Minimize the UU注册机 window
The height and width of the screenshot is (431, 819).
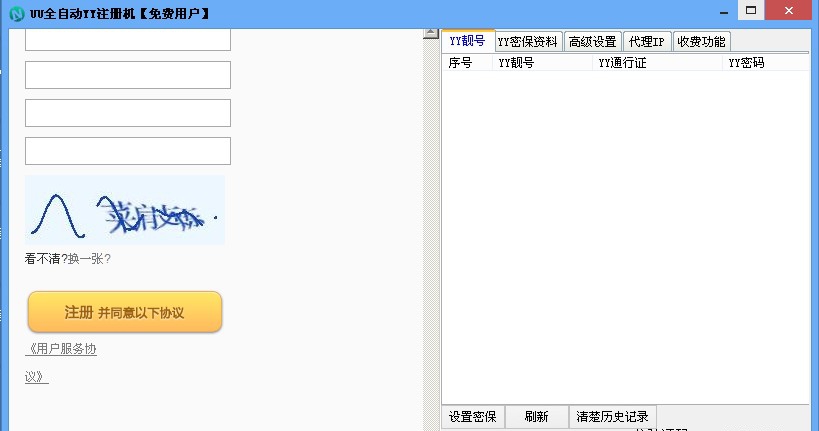coord(724,11)
